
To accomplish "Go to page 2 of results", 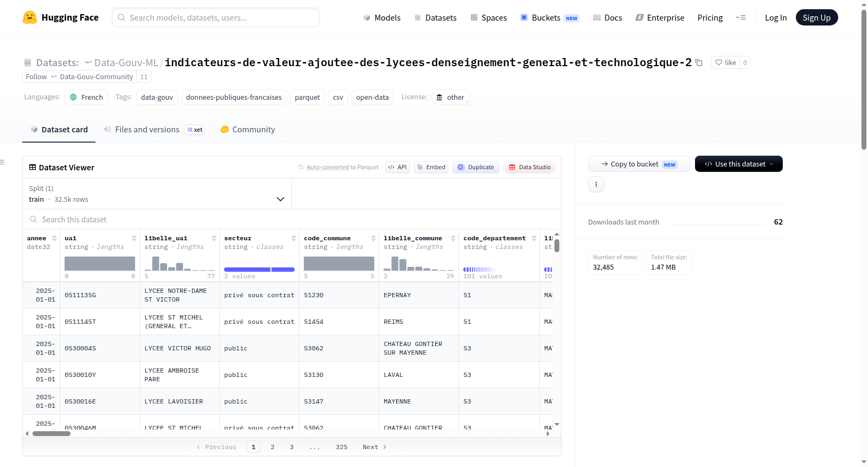I will pos(272,447).
